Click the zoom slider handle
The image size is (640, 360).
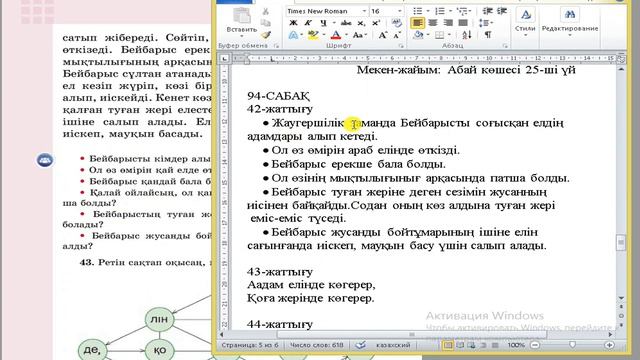pos(572,345)
